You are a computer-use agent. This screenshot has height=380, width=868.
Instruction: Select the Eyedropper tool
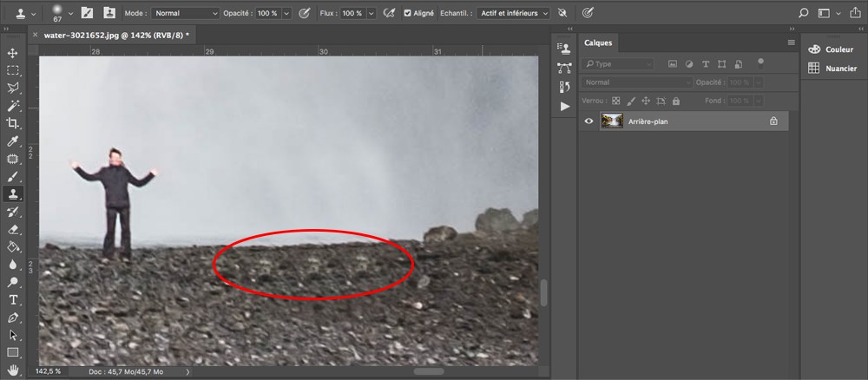pos(13,141)
